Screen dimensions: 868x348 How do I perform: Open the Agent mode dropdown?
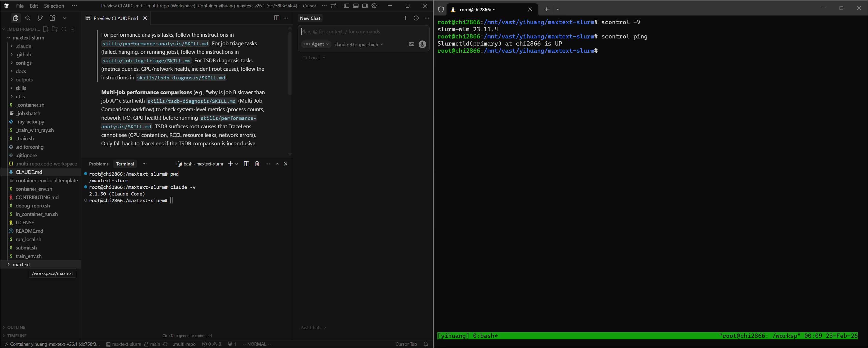316,44
